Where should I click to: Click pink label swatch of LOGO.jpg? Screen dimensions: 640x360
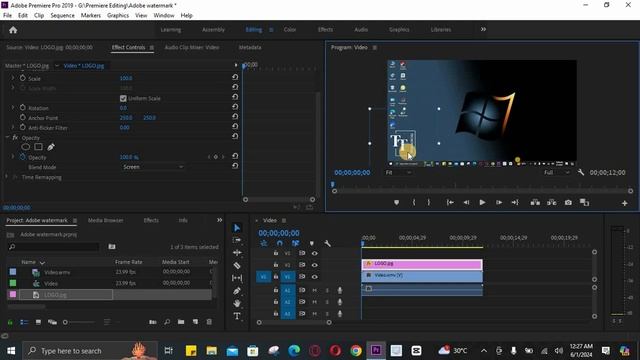tap(13, 294)
